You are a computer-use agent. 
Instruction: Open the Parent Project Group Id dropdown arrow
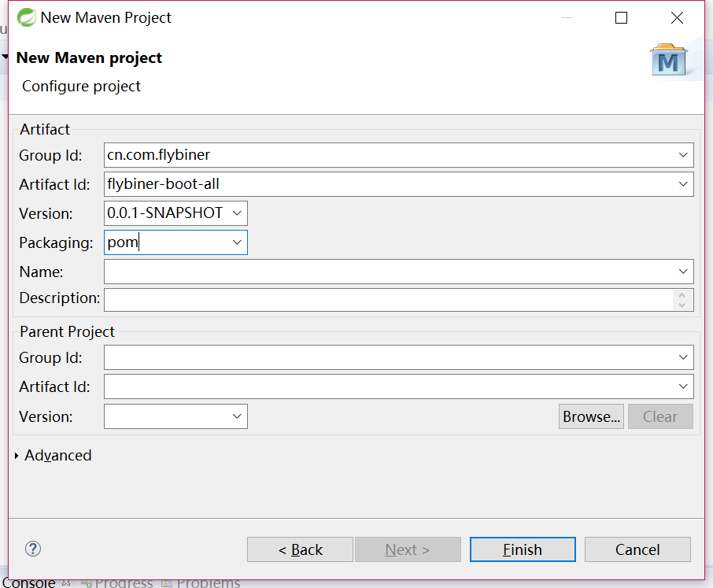click(683, 357)
